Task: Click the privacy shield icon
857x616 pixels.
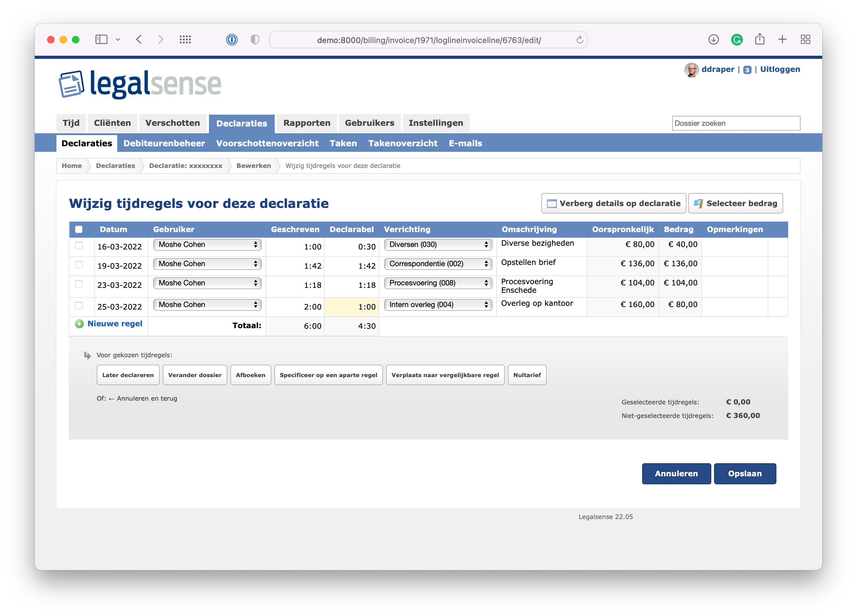Action: click(255, 40)
